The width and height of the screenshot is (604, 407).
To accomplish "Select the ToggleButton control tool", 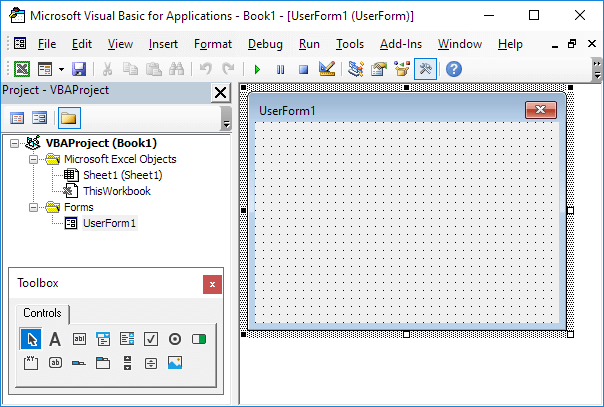I will click(199, 339).
